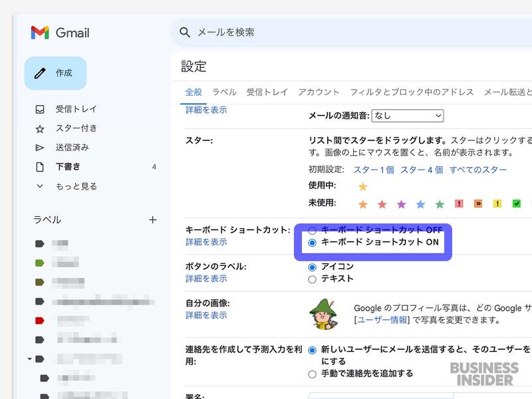Click the メールを検索 search field
The height and width of the screenshot is (399, 532).
point(353,33)
